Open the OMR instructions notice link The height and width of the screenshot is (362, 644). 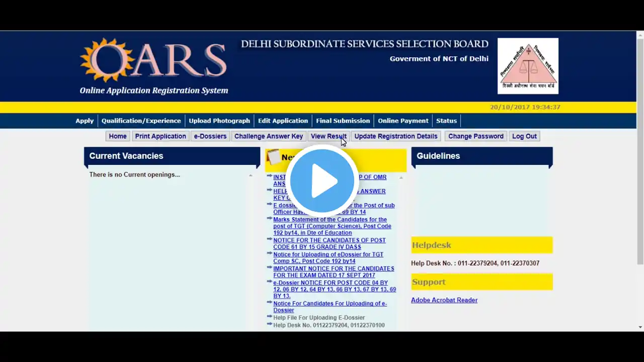point(330,180)
